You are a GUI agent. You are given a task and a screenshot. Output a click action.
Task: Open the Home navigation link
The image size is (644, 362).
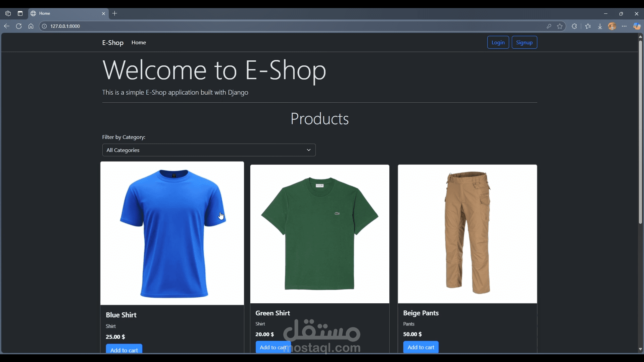click(x=139, y=43)
